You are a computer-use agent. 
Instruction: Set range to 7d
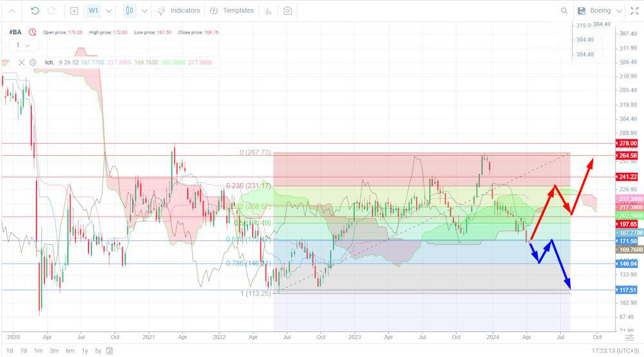tap(23, 351)
